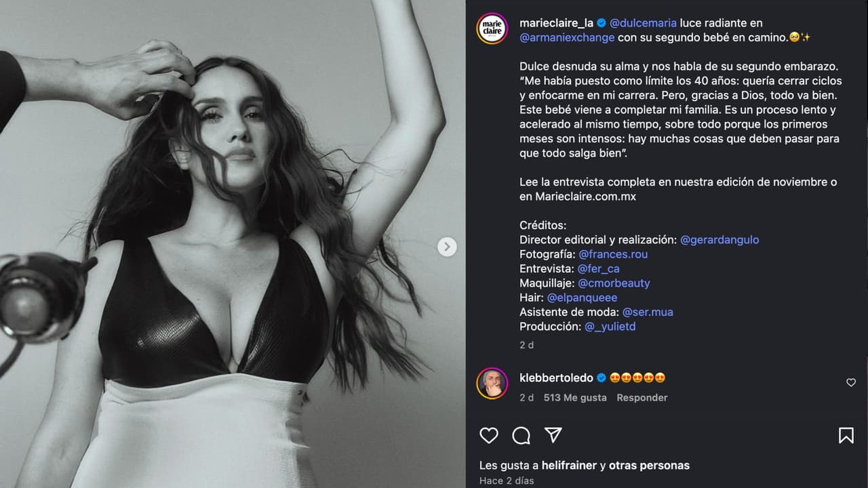
Task: Open klebbertoledo's profile picture
Action: coord(492,383)
